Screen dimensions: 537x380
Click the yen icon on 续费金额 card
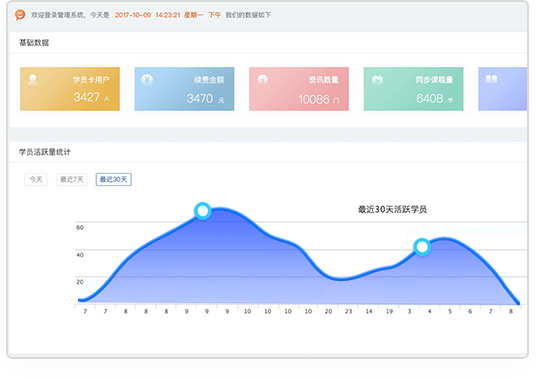tap(147, 79)
